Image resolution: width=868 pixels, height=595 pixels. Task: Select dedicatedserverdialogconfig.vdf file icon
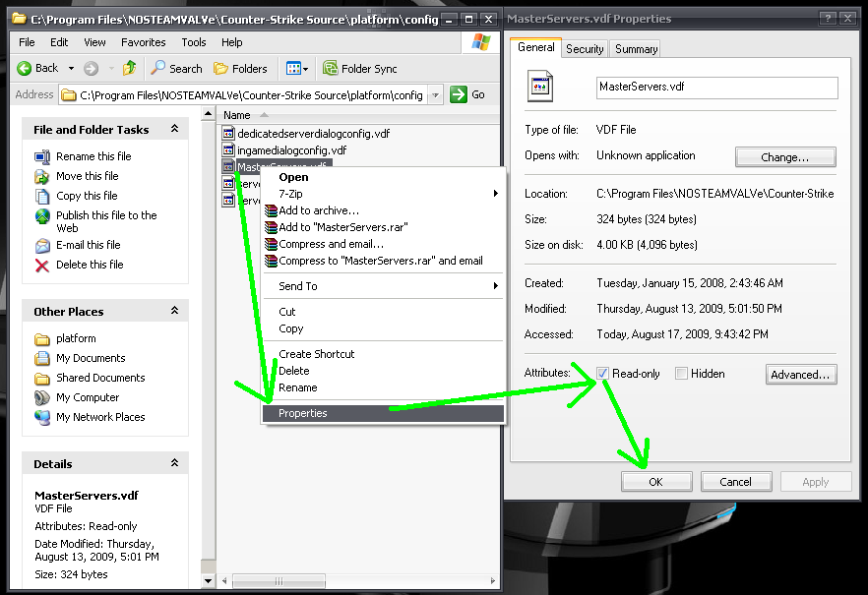[x=228, y=133]
